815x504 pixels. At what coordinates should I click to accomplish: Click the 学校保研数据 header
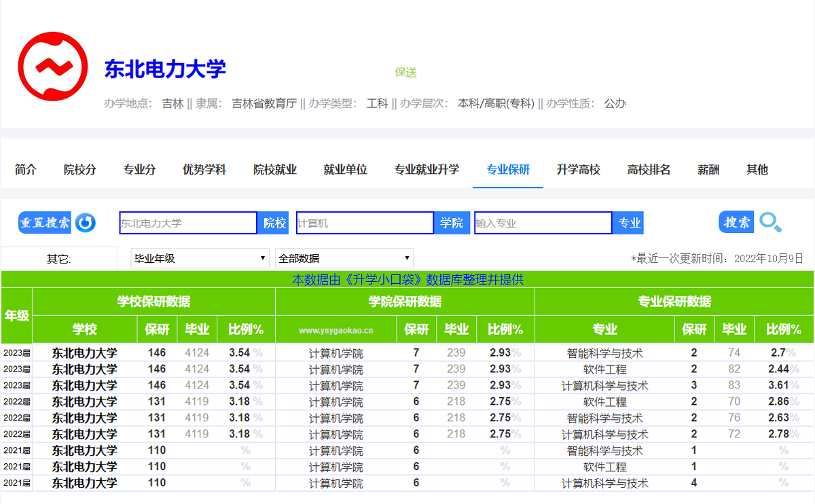point(154,302)
